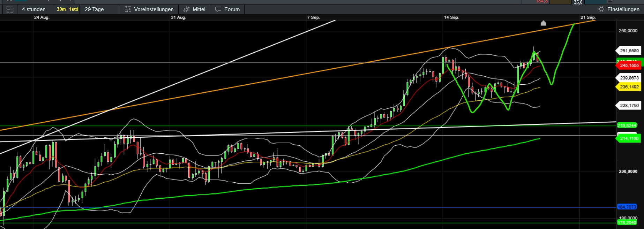The image size is (644, 229).
Task: Click the '31 Aug.' date label
Action: point(178,17)
